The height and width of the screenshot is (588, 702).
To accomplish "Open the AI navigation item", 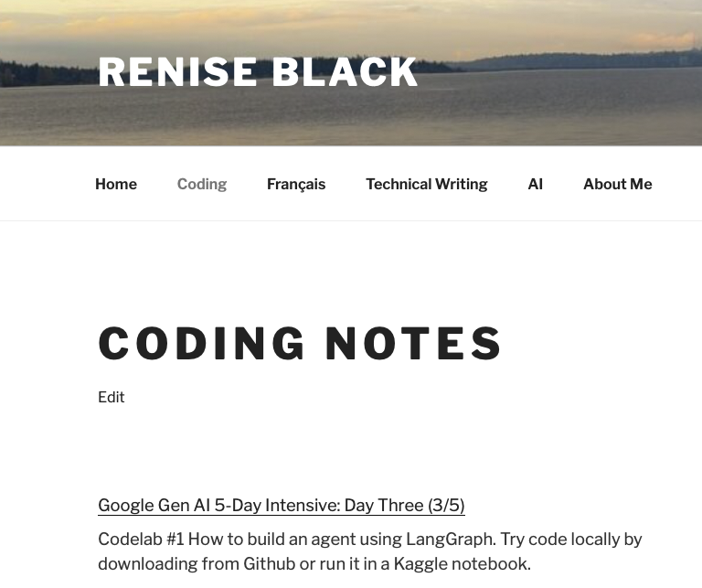I will click(x=536, y=184).
